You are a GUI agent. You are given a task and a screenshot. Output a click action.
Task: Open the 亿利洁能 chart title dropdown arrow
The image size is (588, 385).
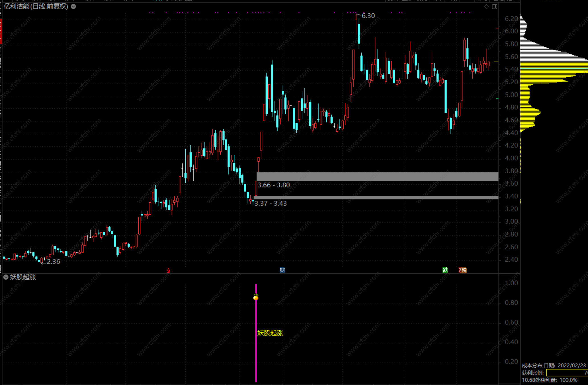(73, 6)
